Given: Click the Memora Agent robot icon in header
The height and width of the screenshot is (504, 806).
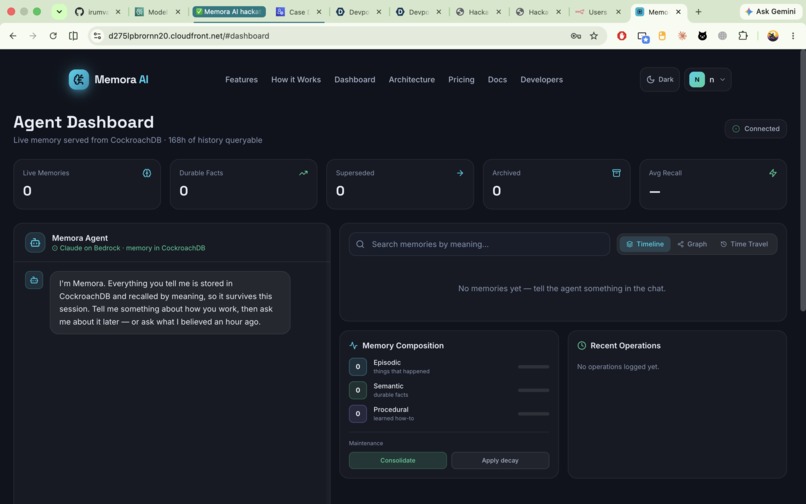Looking at the screenshot, I should pos(35,243).
